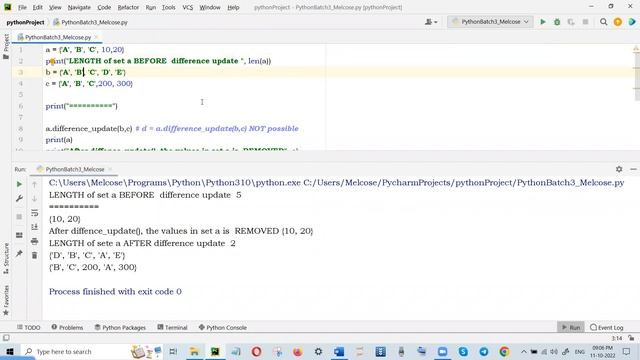Image resolution: width=640 pixels, height=360 pixels.
Task: Toggle the Run tool window button in bottom bar
Action: pos(571,327)
